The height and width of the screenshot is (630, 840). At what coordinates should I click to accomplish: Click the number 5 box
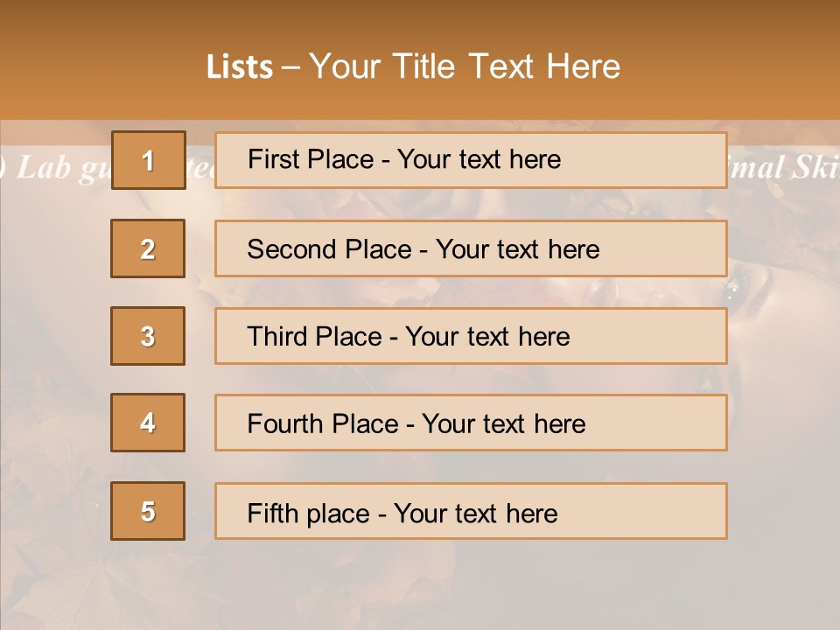pos(148,511)
